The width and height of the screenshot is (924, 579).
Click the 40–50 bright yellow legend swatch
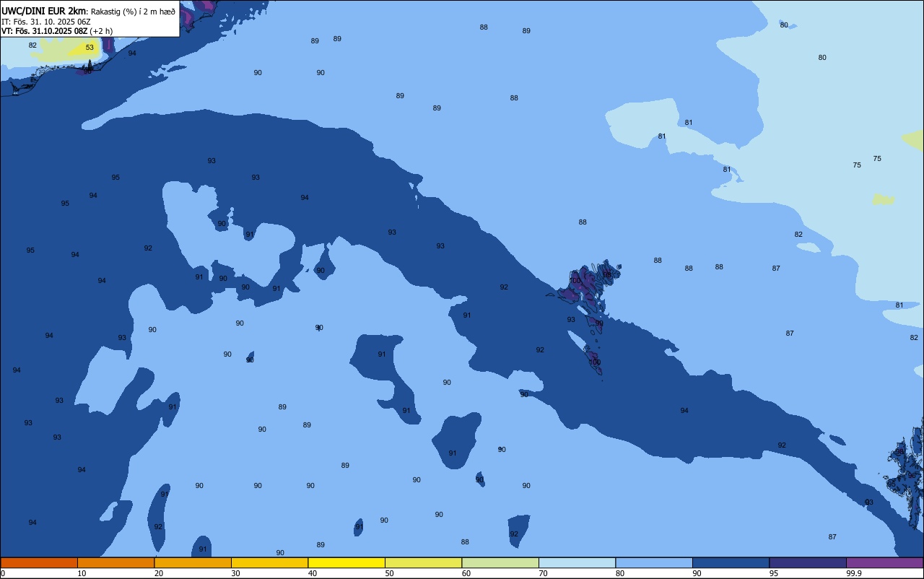tap(346, 562)
